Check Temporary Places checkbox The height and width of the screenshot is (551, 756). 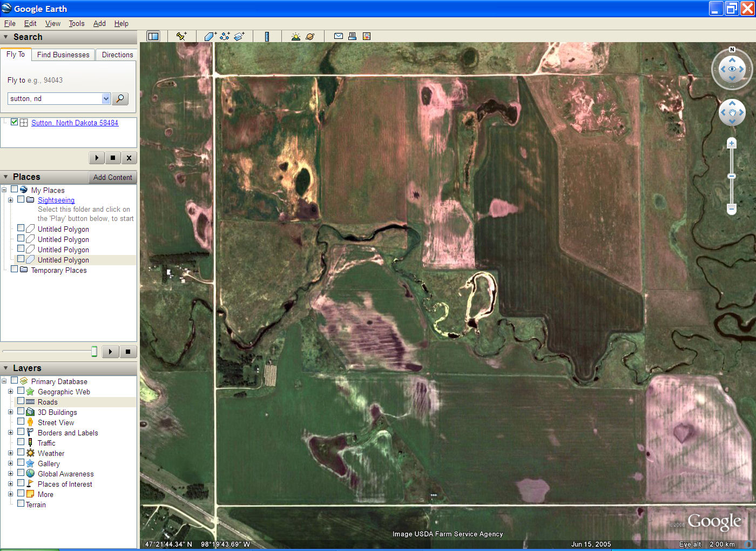(x=15, y=269)
